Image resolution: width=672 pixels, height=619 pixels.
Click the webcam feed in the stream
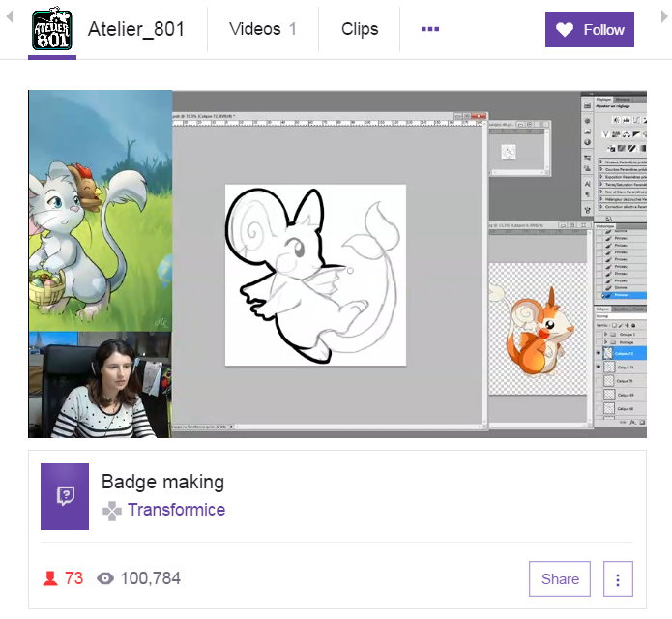click(x=100, y=385)
